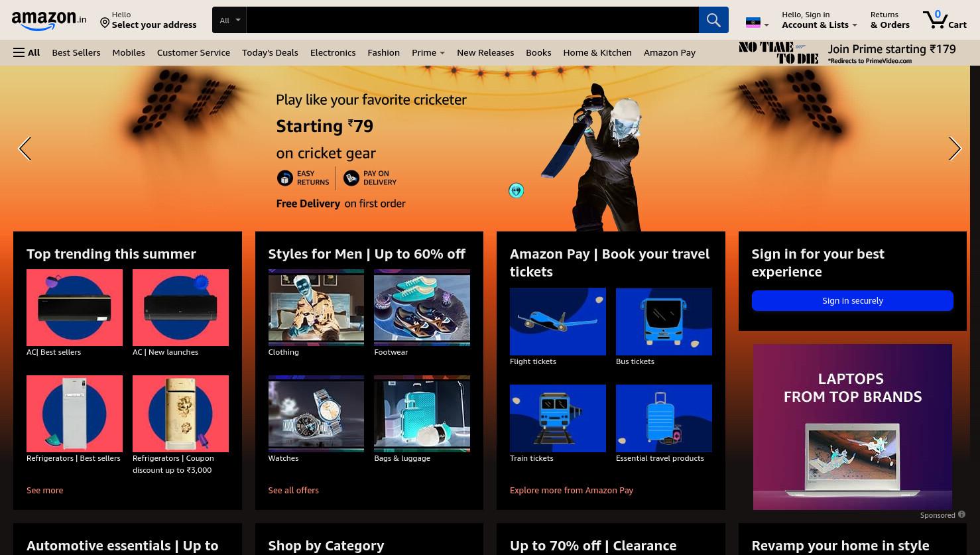Click the Easy Returns icon on banner

point(284,178)
